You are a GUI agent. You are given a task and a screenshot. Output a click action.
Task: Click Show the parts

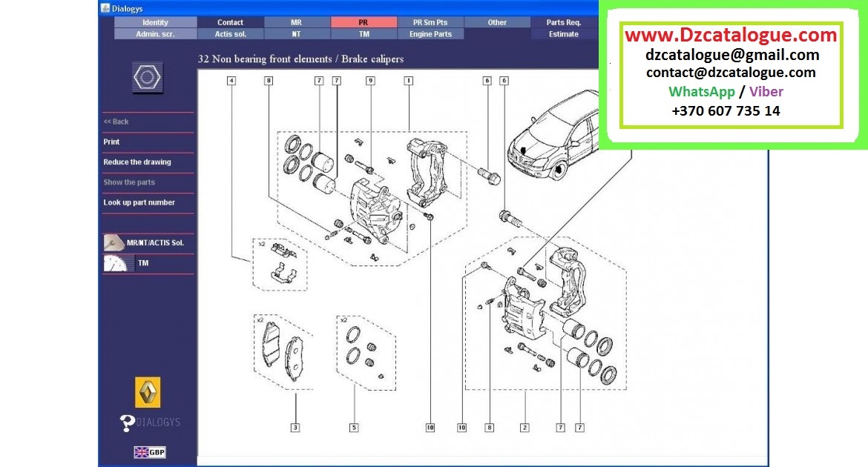129,182
